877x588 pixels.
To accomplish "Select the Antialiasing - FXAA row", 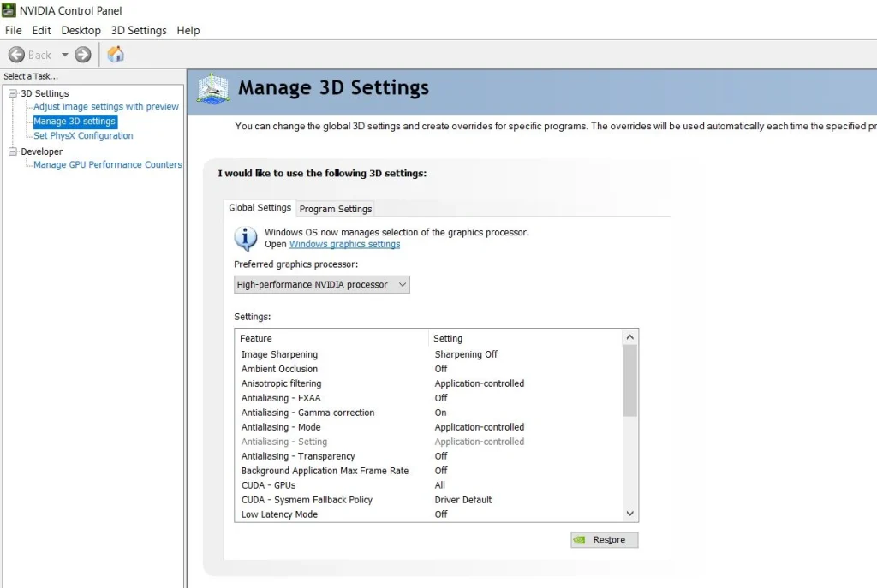I will tap(429, 398).
